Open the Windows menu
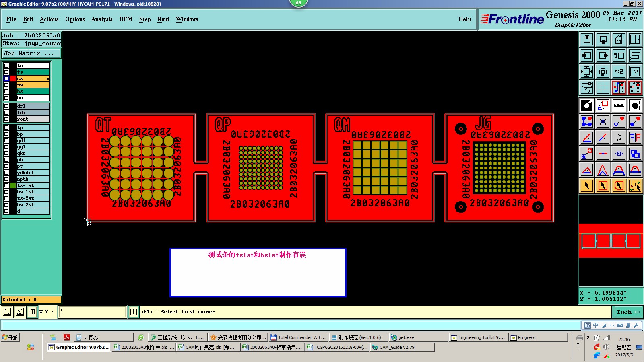This screenshot has height=362, width=644. 187,19
